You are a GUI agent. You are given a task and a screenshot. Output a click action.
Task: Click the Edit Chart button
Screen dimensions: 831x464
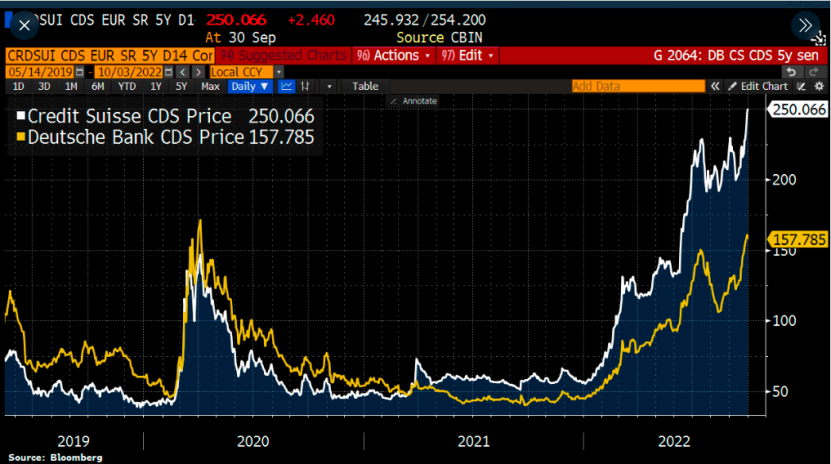coord(758,86)
